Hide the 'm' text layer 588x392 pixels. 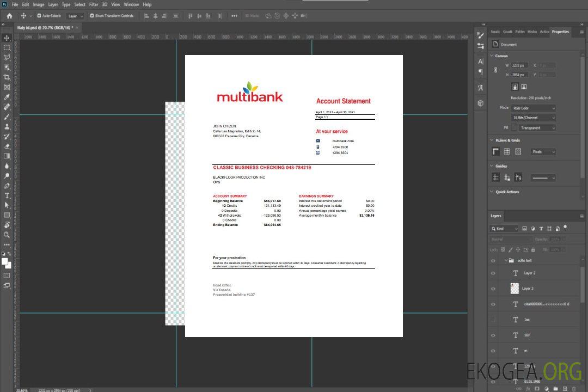coord(493,351)
